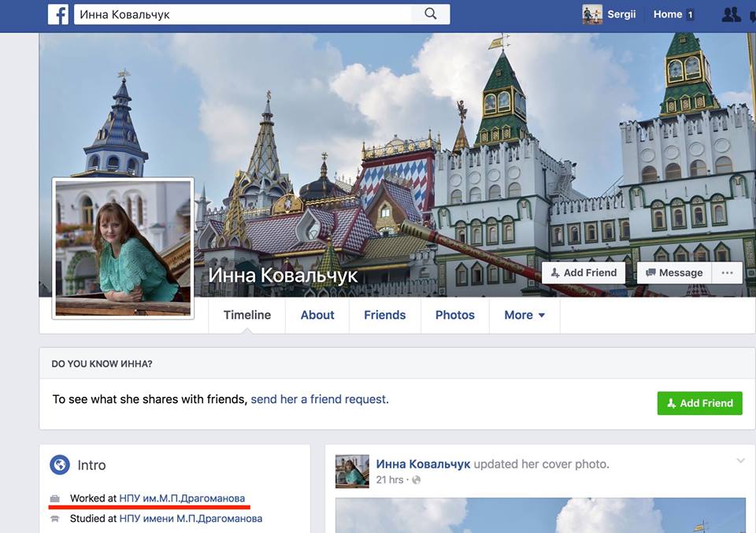Click the Message button
This screenshot has height=533, width=756.
[674, 272]
